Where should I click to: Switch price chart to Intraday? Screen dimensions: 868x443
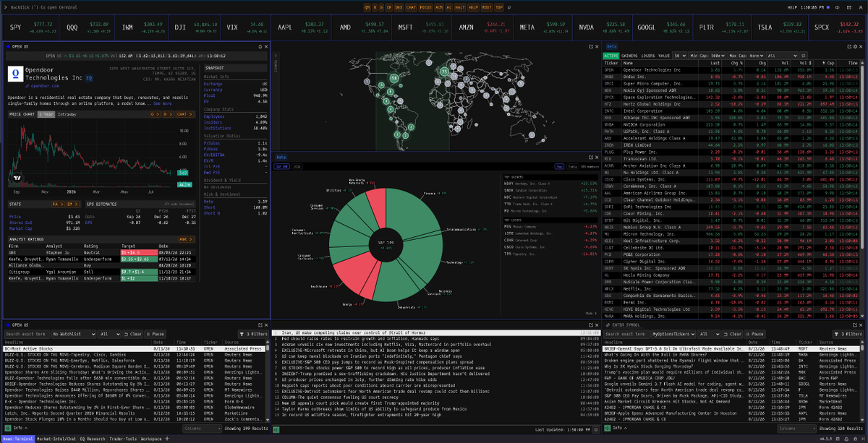[67, 114]
